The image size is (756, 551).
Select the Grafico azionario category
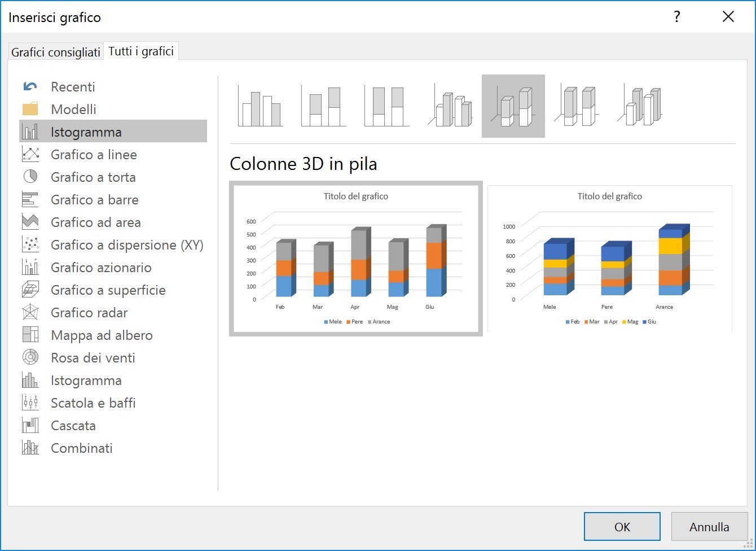pyautogui.click(x=113, y=267)
